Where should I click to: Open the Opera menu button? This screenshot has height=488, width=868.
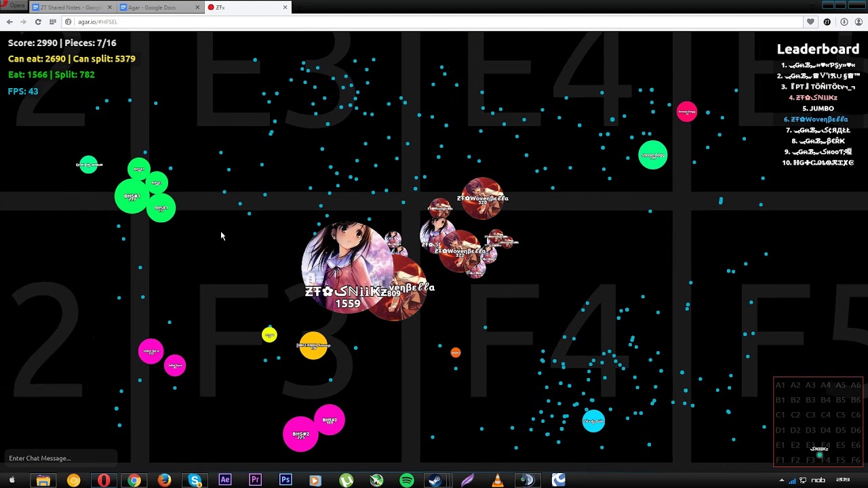pyautogui.click(x=14, y=6)
